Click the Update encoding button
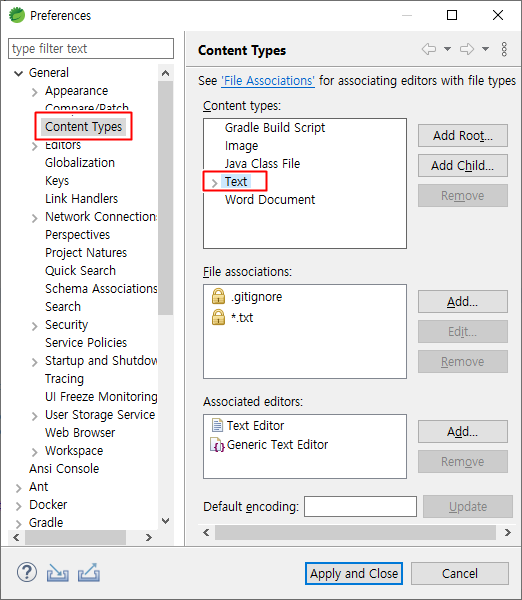 [x=468, y=507]
